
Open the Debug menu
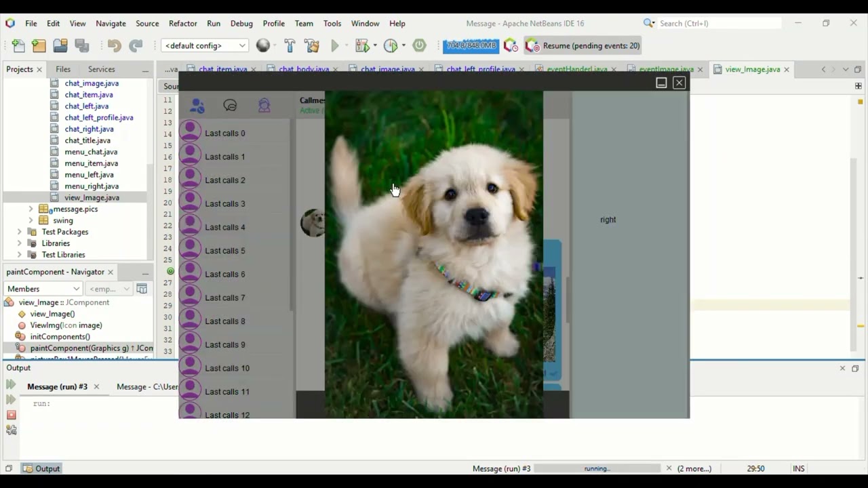click(241, 23)
